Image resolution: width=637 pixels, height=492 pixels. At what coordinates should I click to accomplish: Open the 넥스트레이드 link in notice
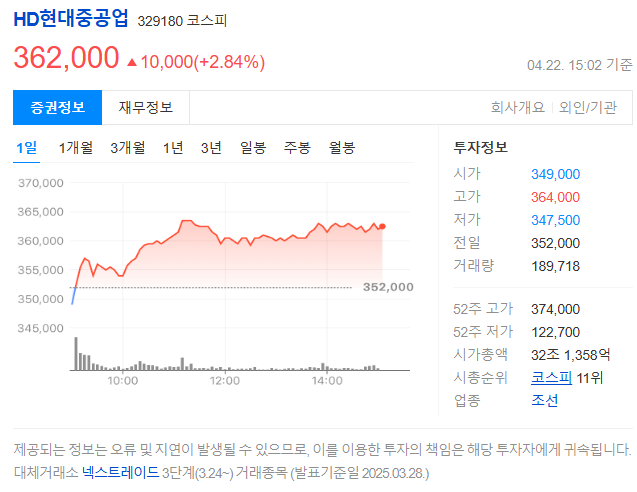pyautogui.click(x=120, y=472)
